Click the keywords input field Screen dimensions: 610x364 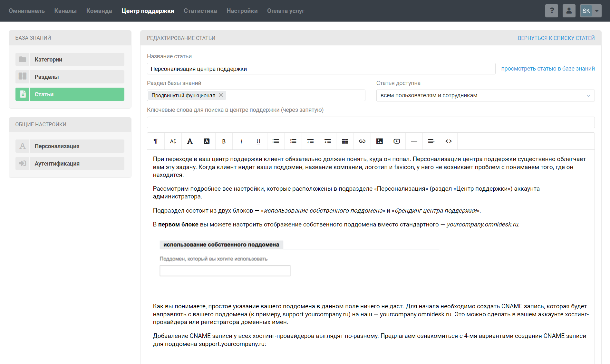371,123
